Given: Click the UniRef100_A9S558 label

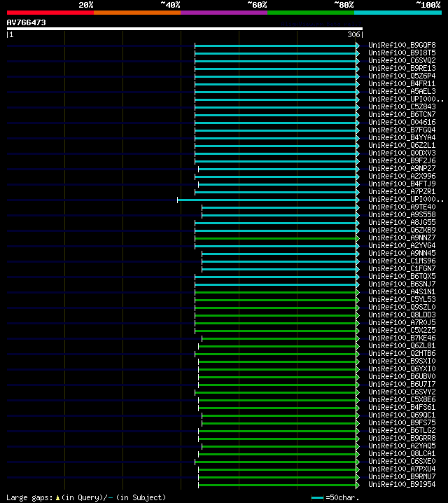Looking at the screenshot, I should (402, 214).
